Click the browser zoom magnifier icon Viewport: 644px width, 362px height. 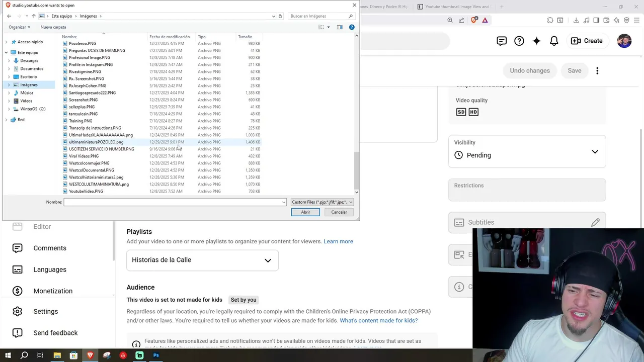pos(450,20)
